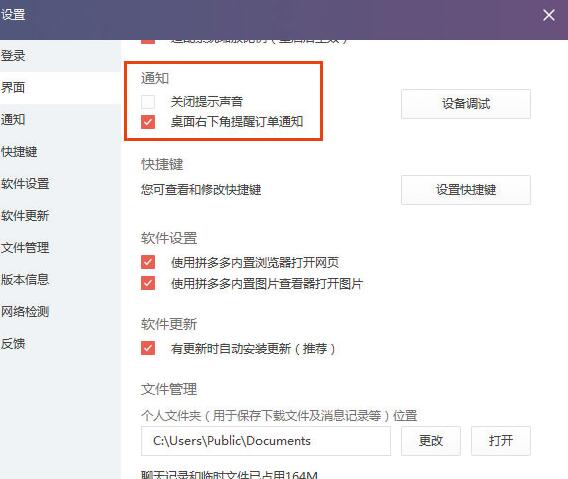
Task: Focus the C:\Users\Public\Documents path field
Action: 266,441
